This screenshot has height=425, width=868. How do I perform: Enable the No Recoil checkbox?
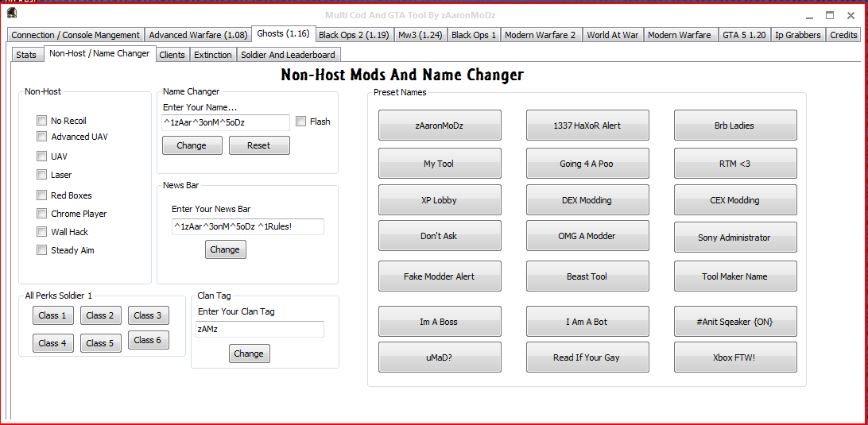coord(41,121)
